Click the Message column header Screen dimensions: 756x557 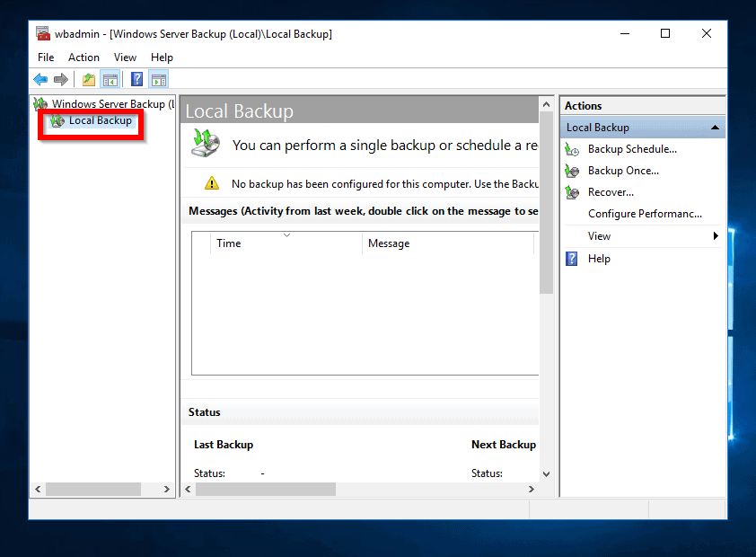[x=389, y=243]
